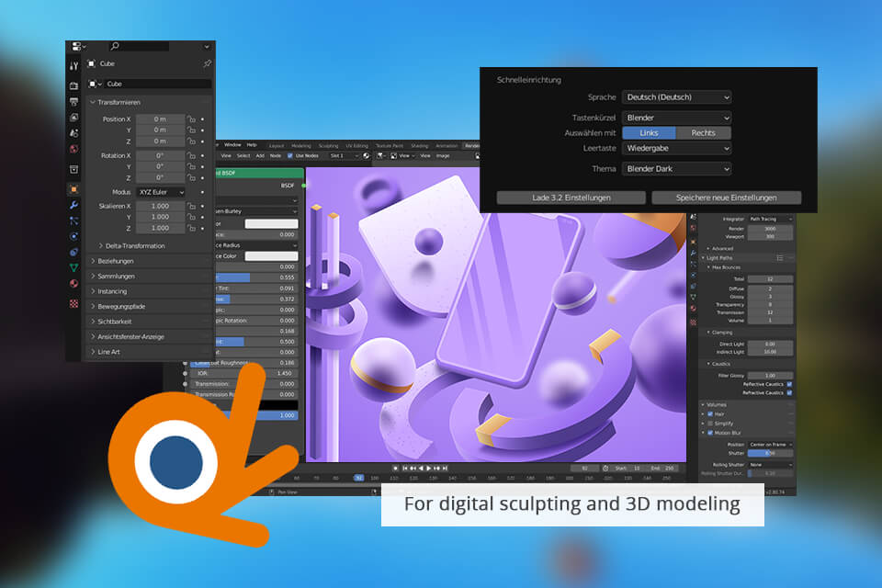Viewport: 882px width, 588px height.
Task: Open the World properties globe icon
Action: point(73,149)
